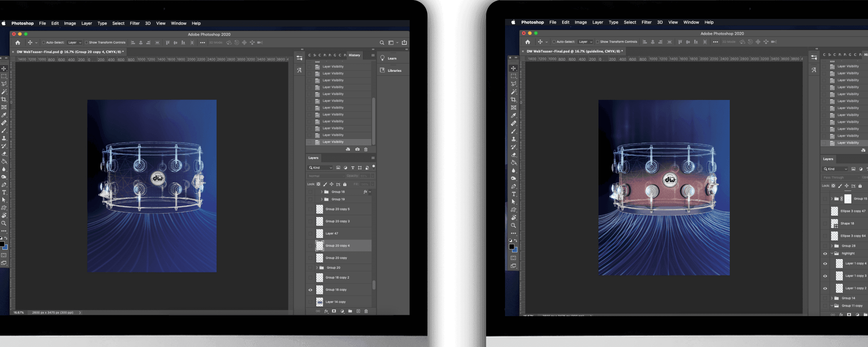Select the Move tool in the left window

point(4,68)
